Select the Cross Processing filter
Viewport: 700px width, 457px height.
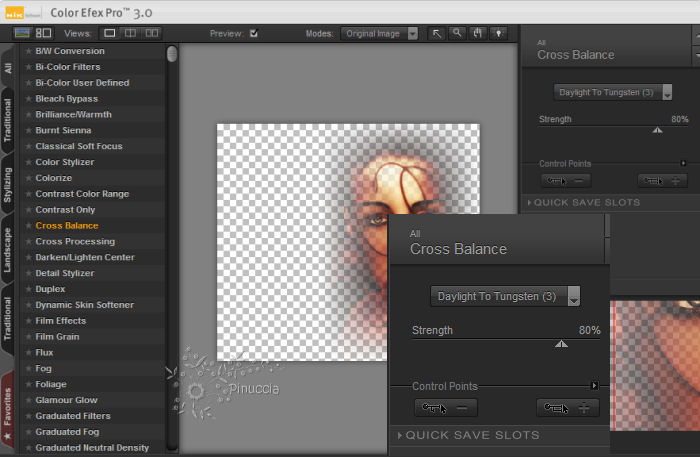click(75, 241)
